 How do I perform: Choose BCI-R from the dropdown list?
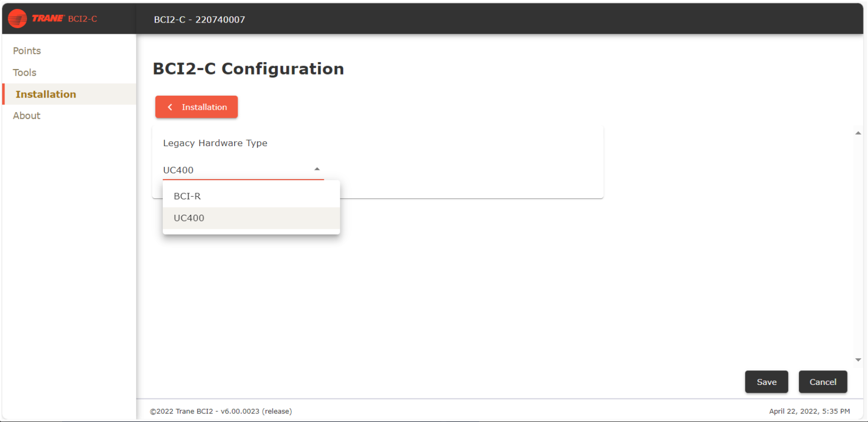pyautogui.click(x=251, y=196)
